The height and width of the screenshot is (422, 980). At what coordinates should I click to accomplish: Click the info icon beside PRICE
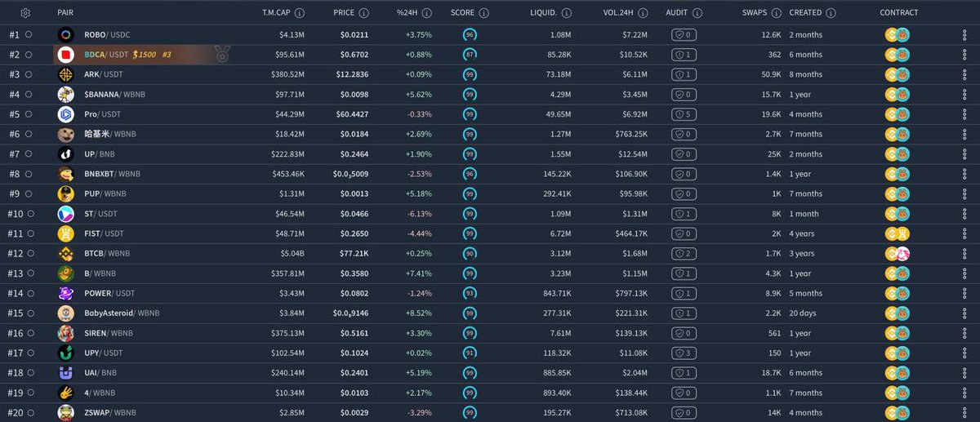click(363, 13)
